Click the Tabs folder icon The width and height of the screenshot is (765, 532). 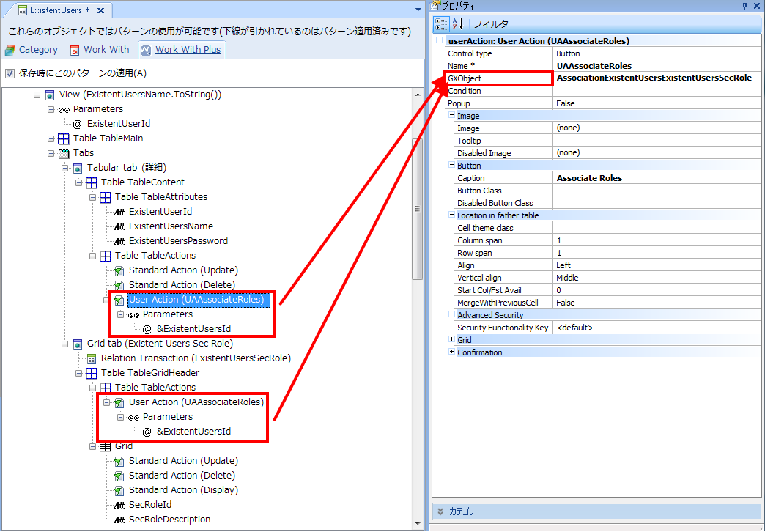coord(64,154)
